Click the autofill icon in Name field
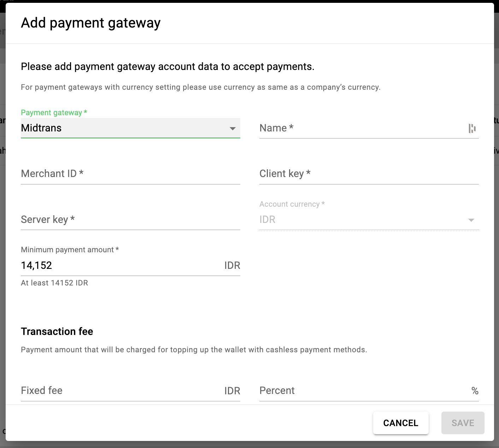 click(x=472, y=128)
